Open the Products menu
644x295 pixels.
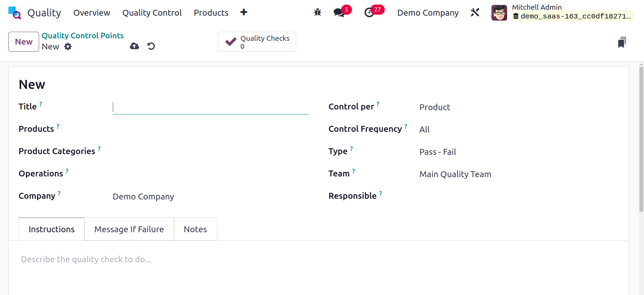pyautogui.click(x=211, y=13)
